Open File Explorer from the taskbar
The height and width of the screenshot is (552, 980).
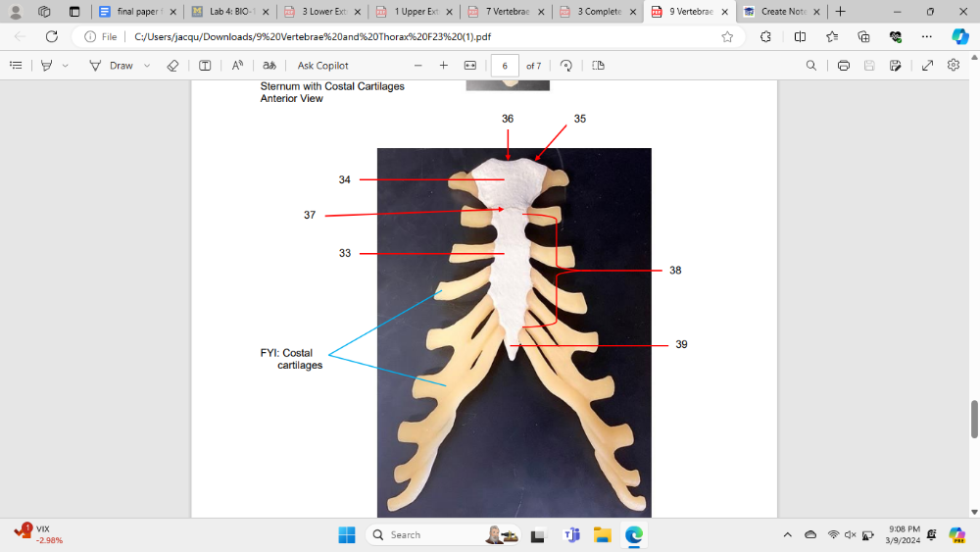(602, 534)
